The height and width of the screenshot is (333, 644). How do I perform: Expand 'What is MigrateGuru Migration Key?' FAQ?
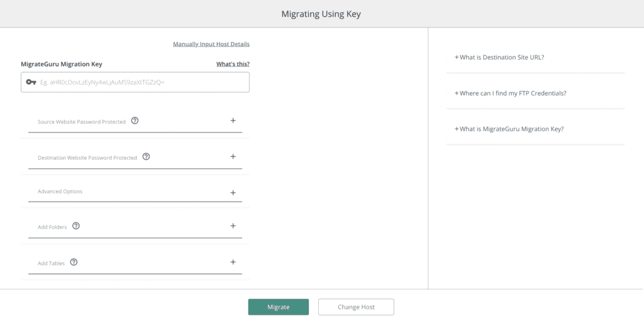click(x=509, y=129)
